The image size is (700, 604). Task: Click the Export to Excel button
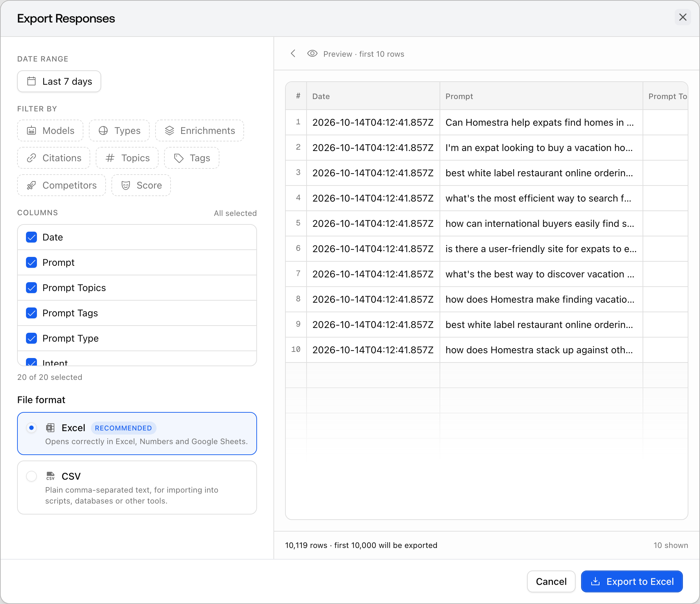coord(632,581)
